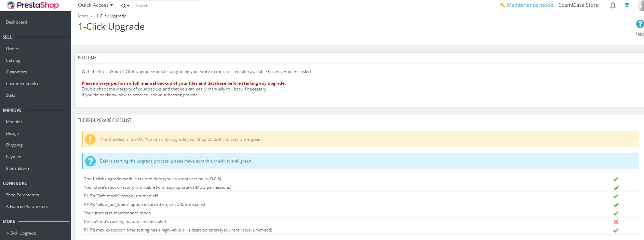Click PHP Safe mode turned off text
644x240 pixels.
point(121,196)
